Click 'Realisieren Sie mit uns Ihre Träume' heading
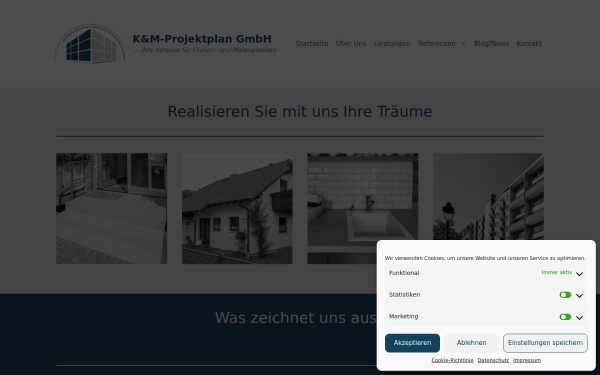The width and height of the screenshot is (600, 375). point(300,112)
